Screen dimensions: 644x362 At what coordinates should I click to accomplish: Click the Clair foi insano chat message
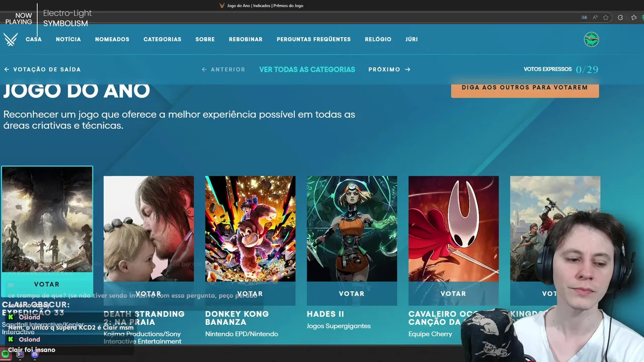tap(32, 350)
